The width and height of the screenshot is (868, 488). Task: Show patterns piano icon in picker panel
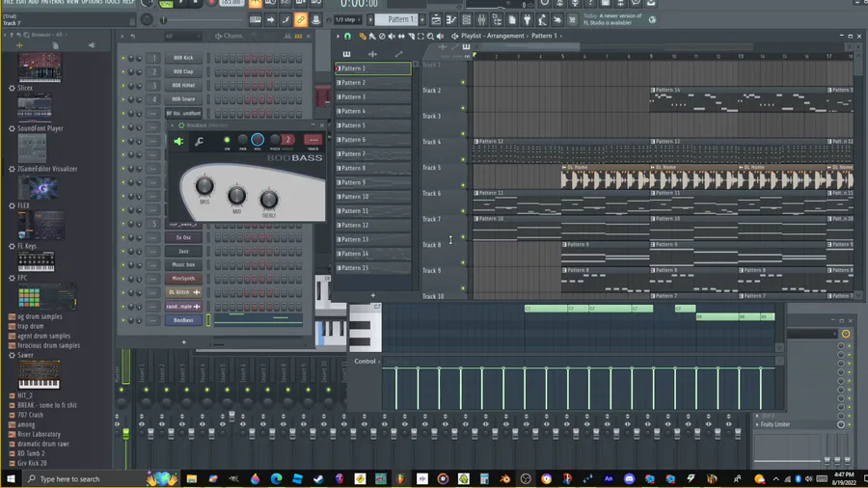click(346, 54)
